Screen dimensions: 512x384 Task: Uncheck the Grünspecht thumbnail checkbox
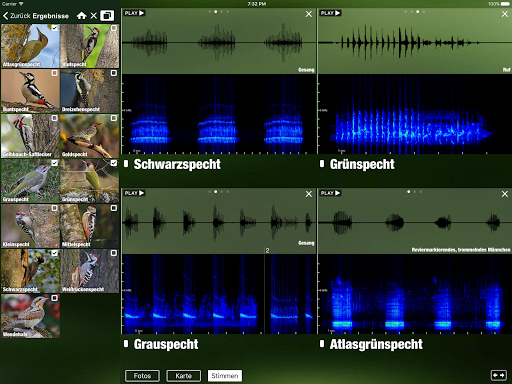pos(114,163)
